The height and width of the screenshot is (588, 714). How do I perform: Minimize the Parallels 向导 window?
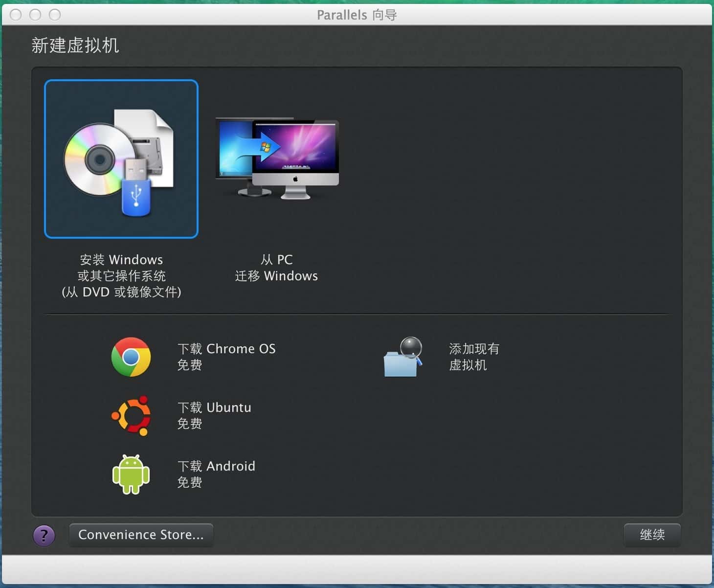(x=35, y=15)
